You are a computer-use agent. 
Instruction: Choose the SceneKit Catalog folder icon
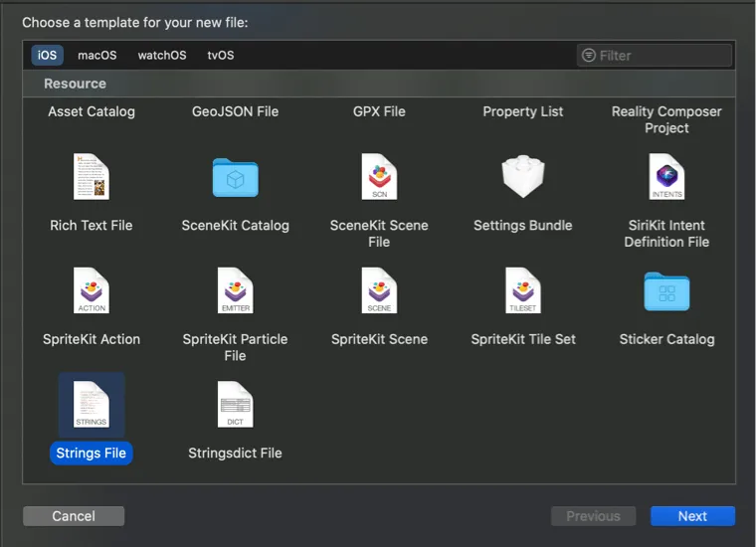pos(235,178)
